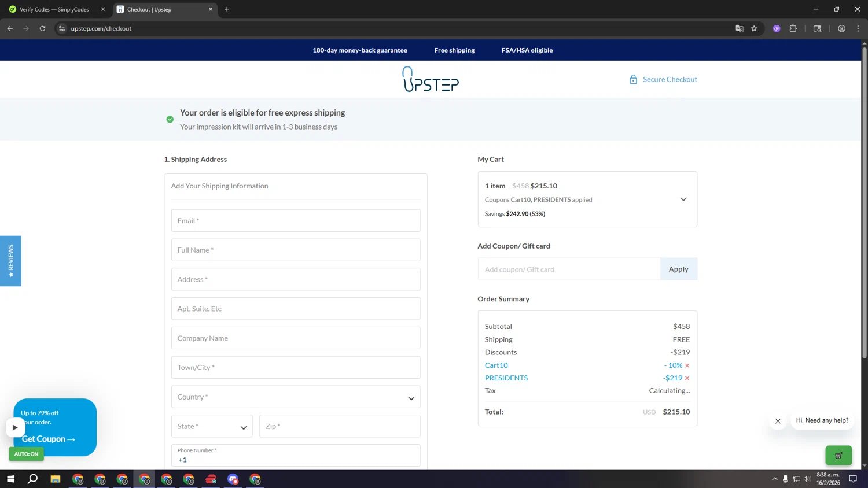Click the PRESIDENTS coupon link
868x488 pixels.
[x=506, y=378]
